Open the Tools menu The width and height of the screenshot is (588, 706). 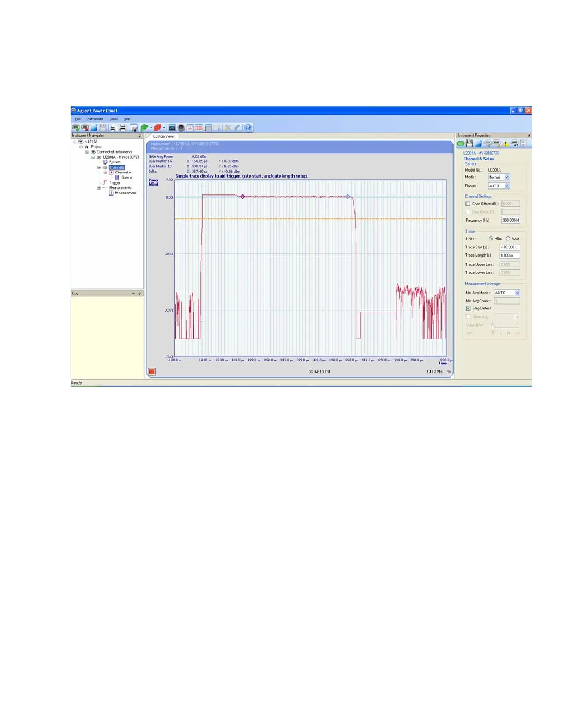pyautogui.click(x=113, y=119)
